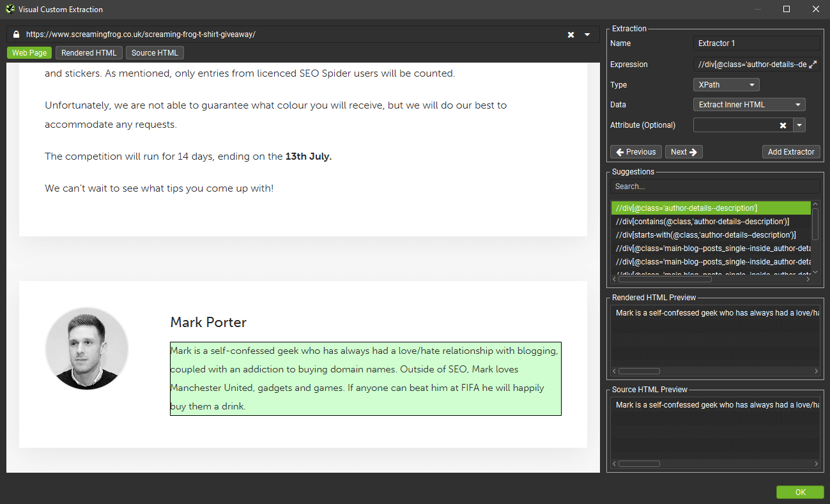Open the URL history dropdown arrow
The width and height of the screenshot is (830, 504).
tap(587, 34)
